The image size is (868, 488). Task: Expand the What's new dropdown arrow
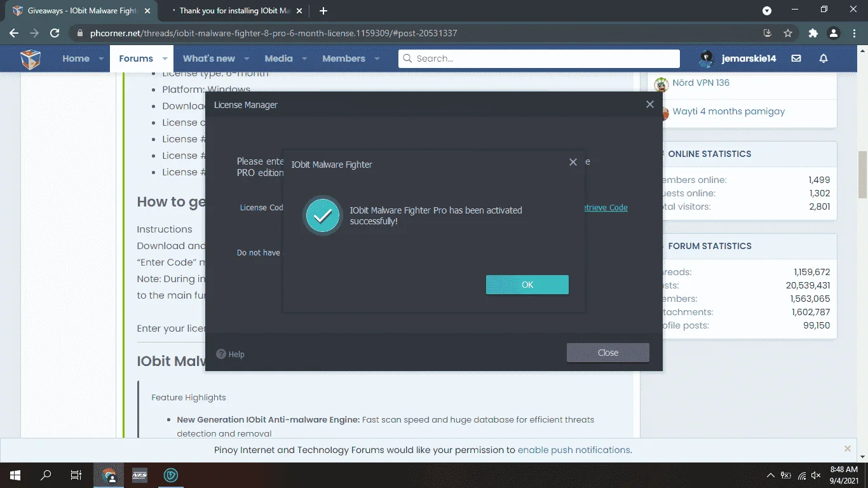[247, 58]
